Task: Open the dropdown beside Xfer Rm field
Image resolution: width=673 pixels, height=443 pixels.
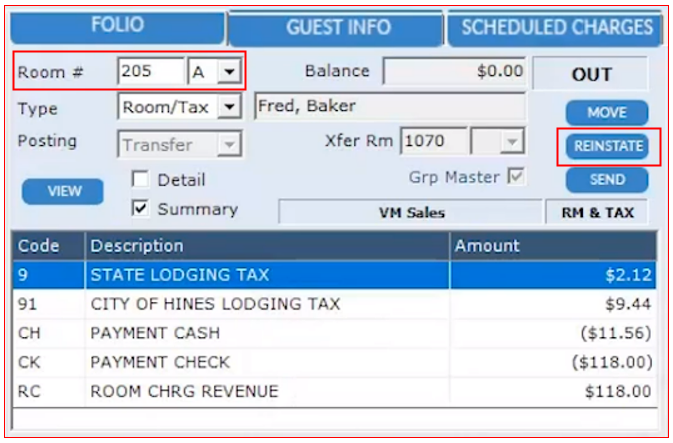Action: click(x=511, y=142)
